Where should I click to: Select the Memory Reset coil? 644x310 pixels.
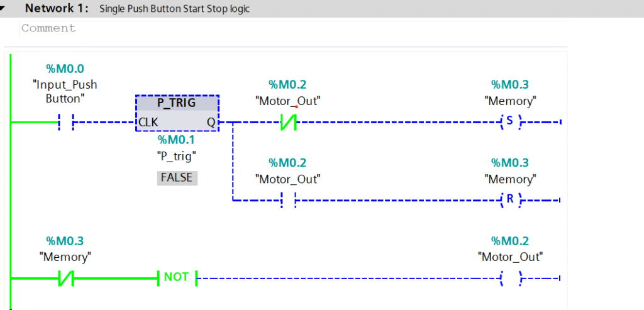[510, 201]
